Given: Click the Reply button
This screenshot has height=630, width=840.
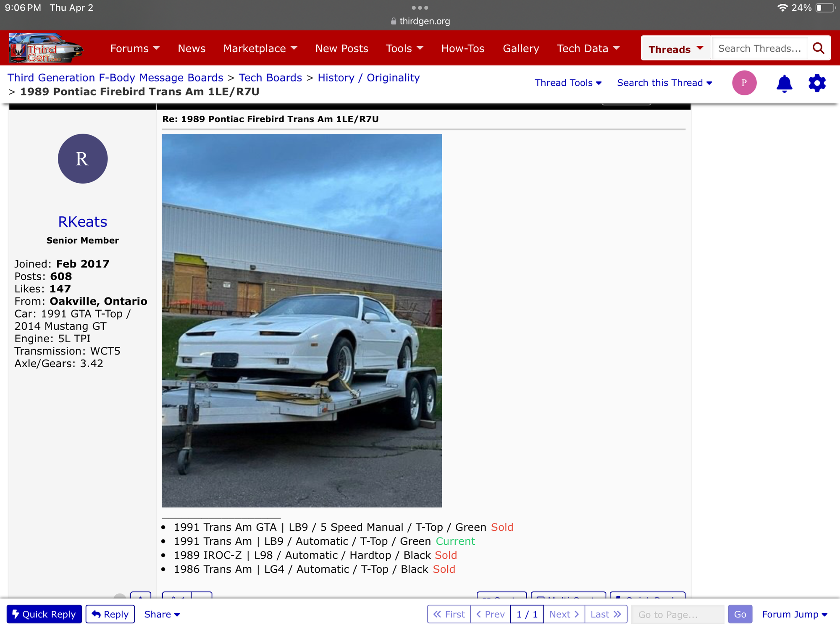Looking at the screenshot, I should 110,614.
